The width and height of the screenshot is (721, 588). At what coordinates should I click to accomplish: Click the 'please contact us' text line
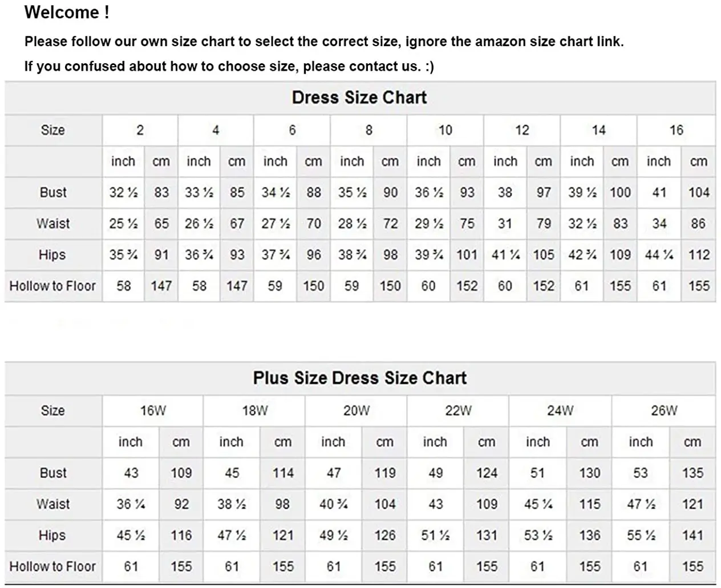[x=229, y=66]
